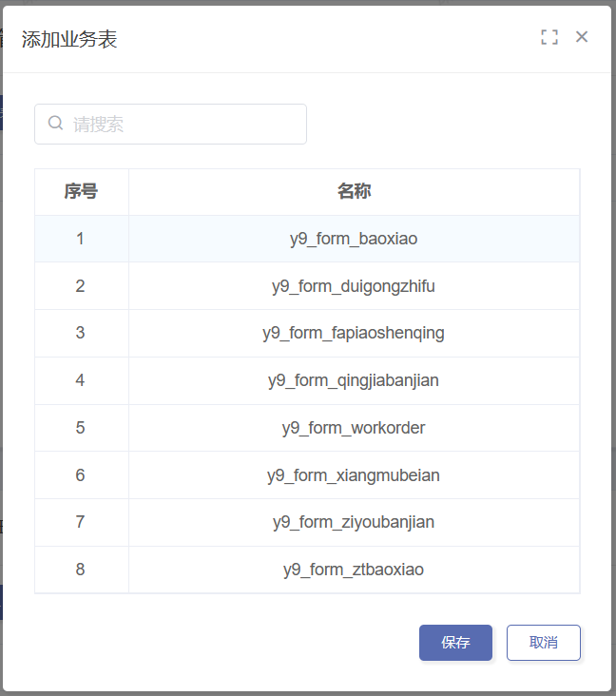Viewport: 616px width, 696px height.
Task: Select row y9_form_fapiaoshenqing
Action: 307,334
